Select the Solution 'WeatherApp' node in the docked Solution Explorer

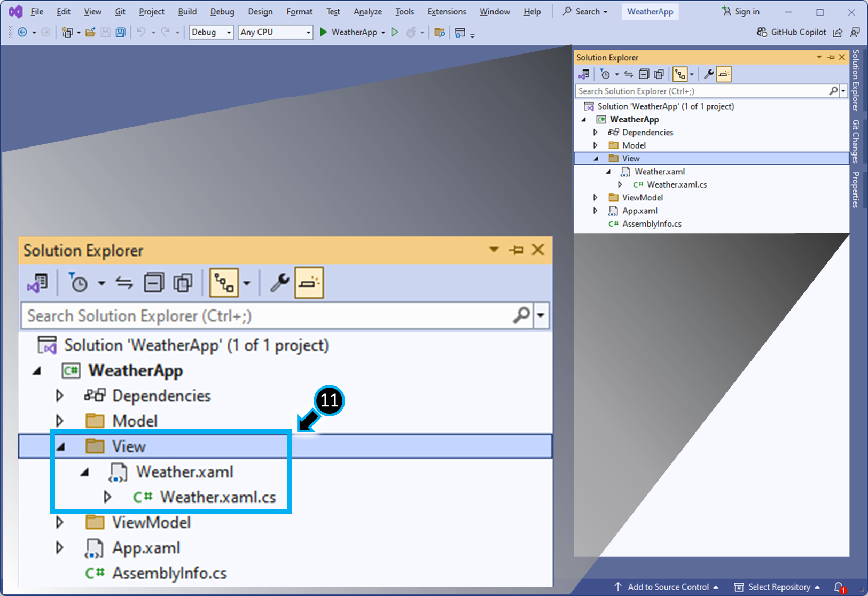tap(666, 106)
